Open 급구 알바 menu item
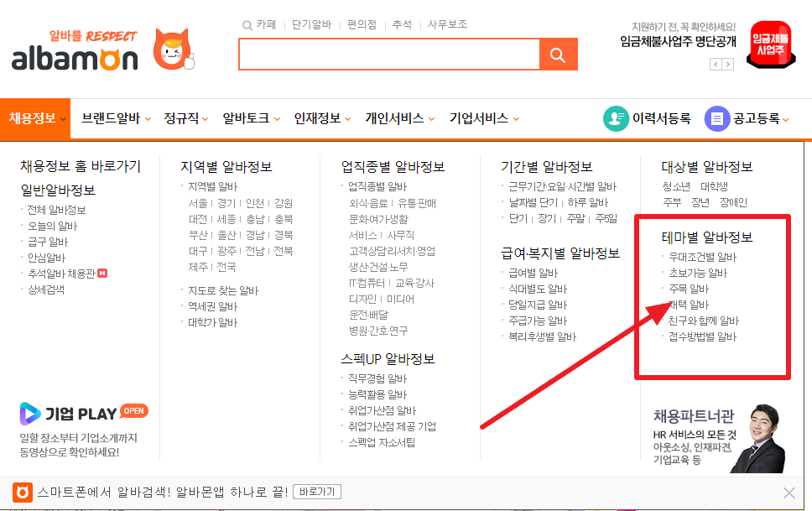This screenshot has width=812, height=511. [x=48, y=242]
